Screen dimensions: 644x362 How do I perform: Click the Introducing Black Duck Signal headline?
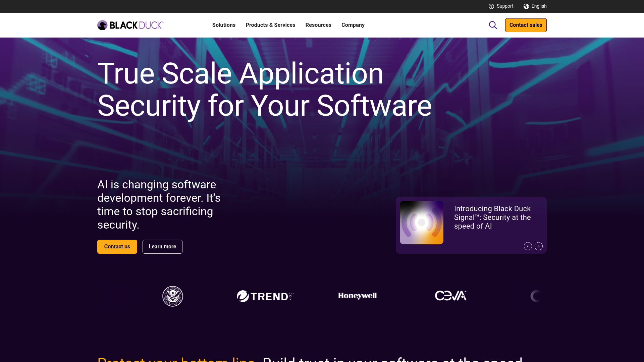[x=492, y=218]
